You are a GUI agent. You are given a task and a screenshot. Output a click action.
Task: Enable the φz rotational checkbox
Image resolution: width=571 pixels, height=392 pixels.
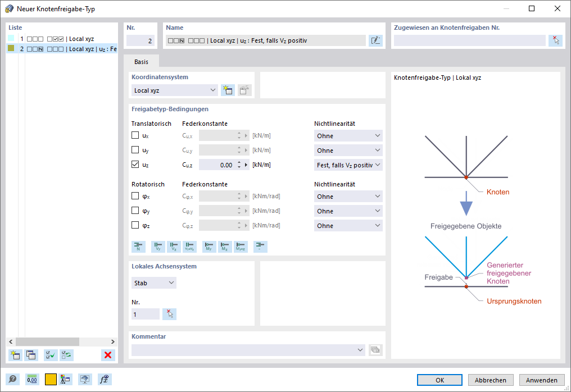point(135,225)
